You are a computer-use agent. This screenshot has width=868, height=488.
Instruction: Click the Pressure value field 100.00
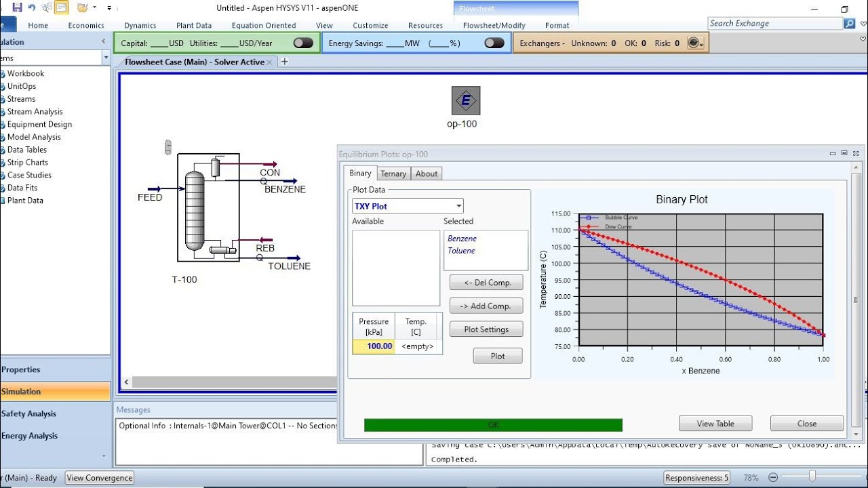coord(374,346)
